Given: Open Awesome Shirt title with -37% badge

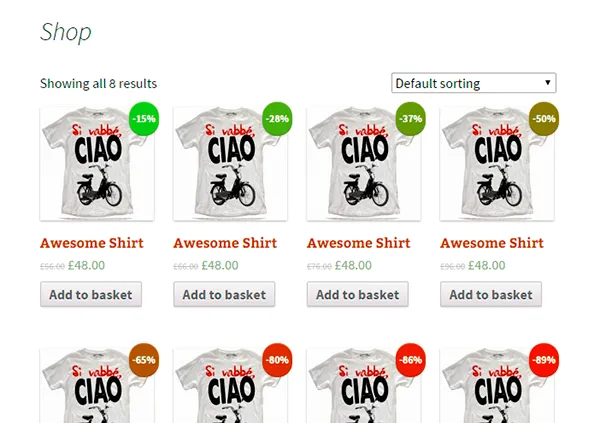Looking at the screenshot, I should (359, 243).
